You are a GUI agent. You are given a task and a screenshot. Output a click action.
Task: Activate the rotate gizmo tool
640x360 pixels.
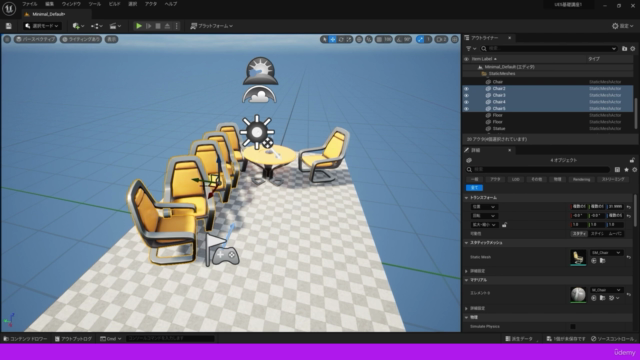point(341,39)
